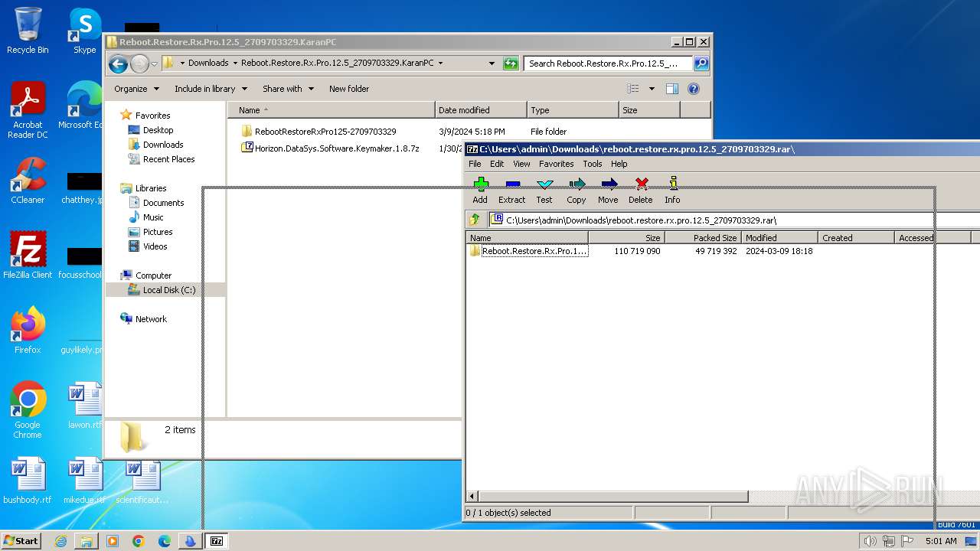The image size is (980, 551).
Task: Click Explorer Back navigation button
Action: (x=118, y=64)
